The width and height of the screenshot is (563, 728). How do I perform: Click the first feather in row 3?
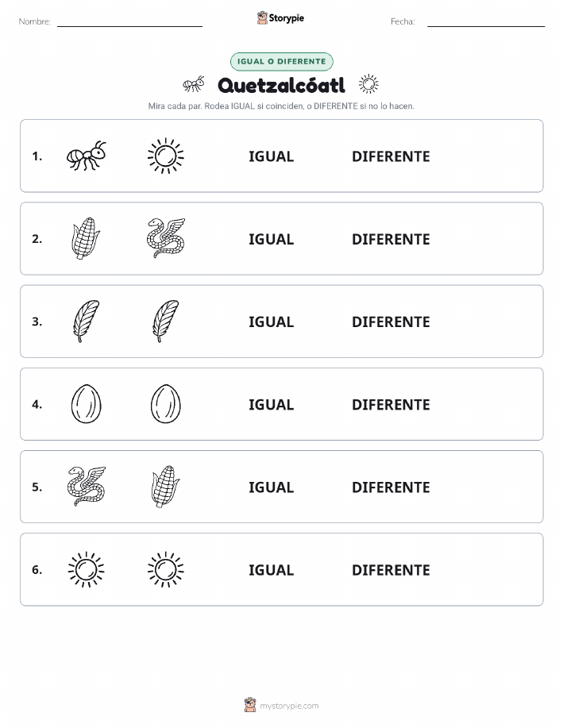pos(87,321)
